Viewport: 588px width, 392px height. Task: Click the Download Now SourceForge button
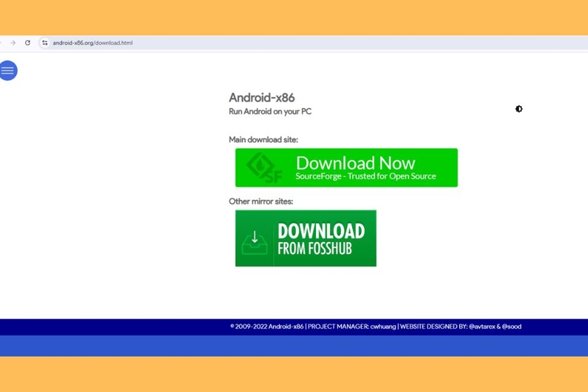click(346, 168)
